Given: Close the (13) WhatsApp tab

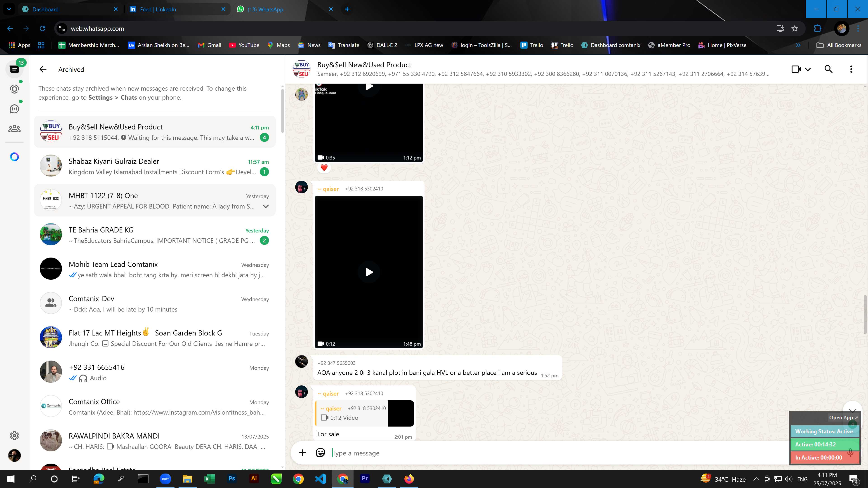Looking at the screenshot, I should 331,9.
